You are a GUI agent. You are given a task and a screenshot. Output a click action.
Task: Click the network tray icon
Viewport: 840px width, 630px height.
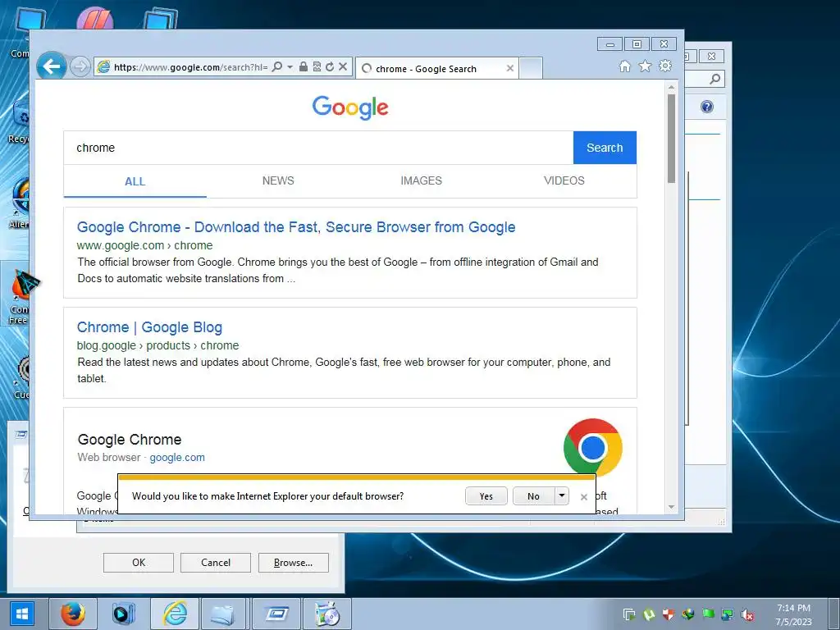[x=728, y=615]
